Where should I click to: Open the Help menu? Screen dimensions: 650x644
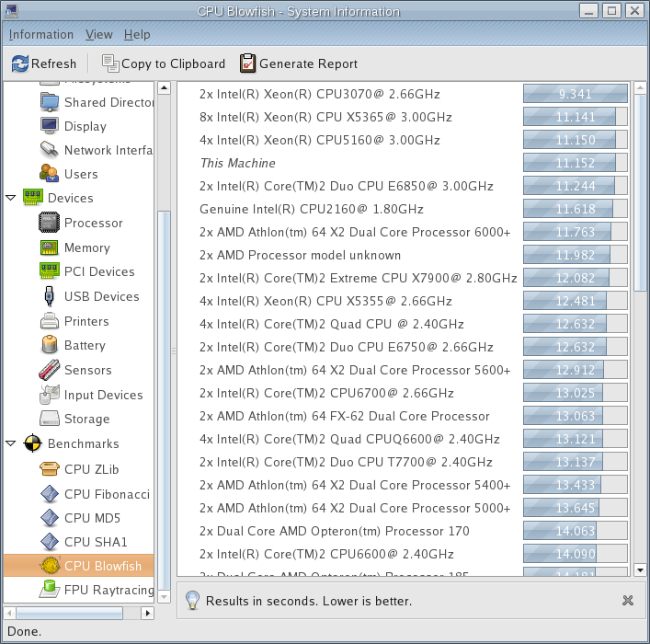pos(137,34)
